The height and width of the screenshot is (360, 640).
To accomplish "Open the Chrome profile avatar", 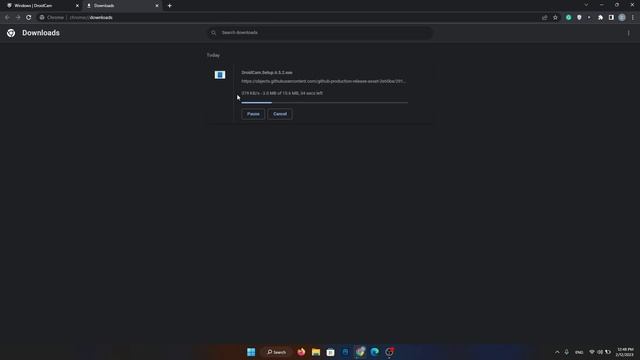I will tap(622, 18).
